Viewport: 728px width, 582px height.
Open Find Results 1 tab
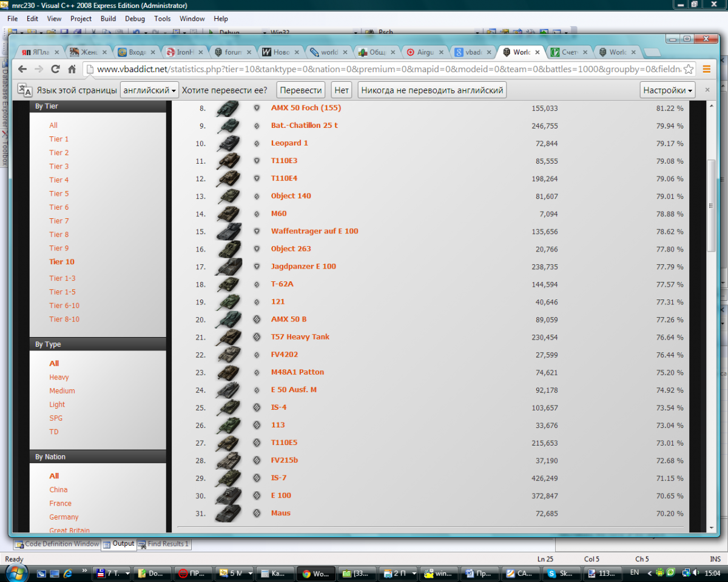coord(163,544)
